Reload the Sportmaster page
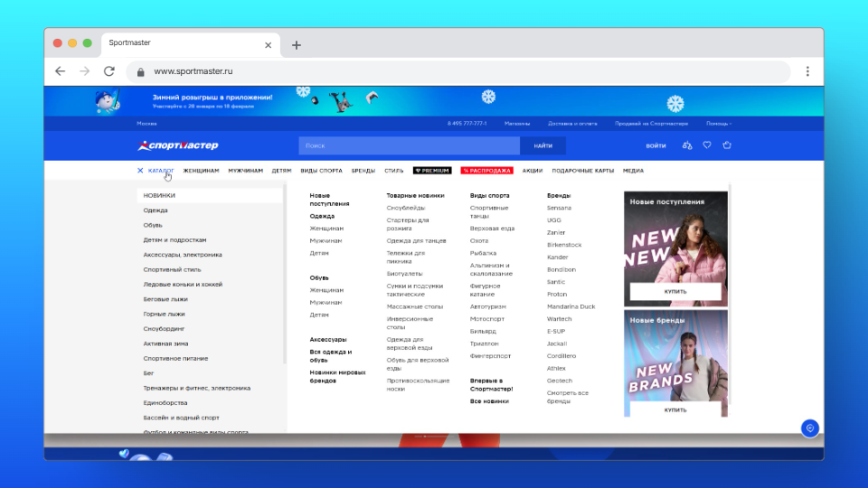 click(x=109, y=71)
